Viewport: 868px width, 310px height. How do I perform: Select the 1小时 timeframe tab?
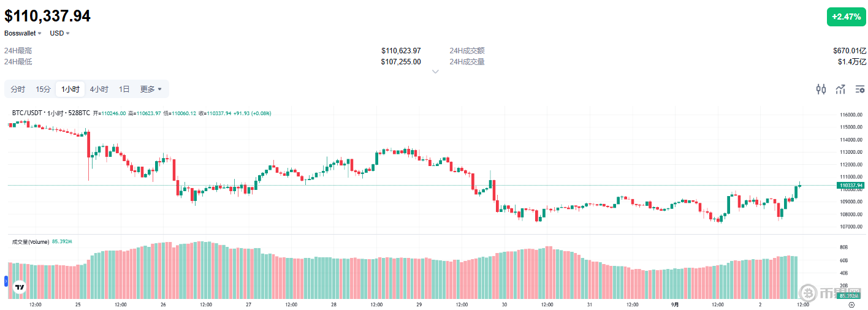tap(70, 89)
